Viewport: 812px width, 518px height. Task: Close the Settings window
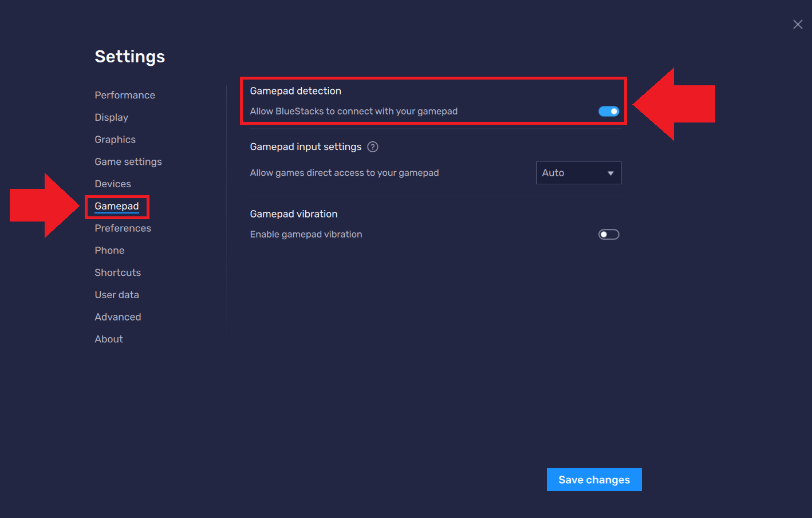click(x=798, y=24)
